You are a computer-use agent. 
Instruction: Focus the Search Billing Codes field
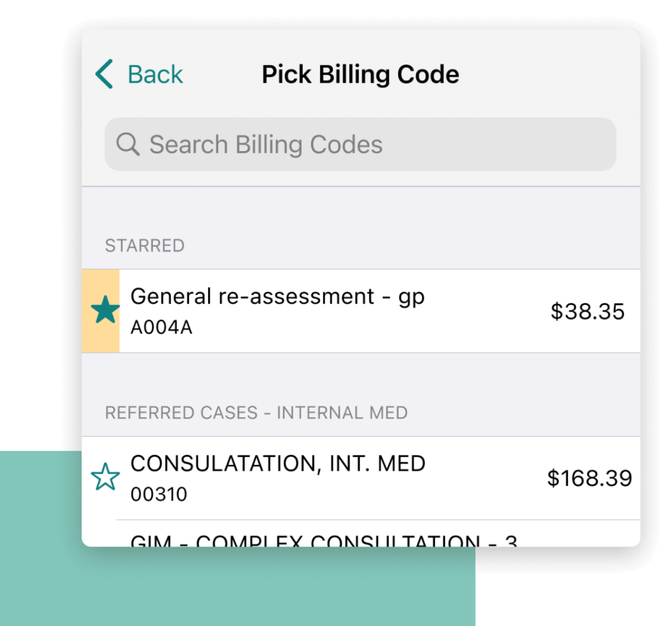360,145
